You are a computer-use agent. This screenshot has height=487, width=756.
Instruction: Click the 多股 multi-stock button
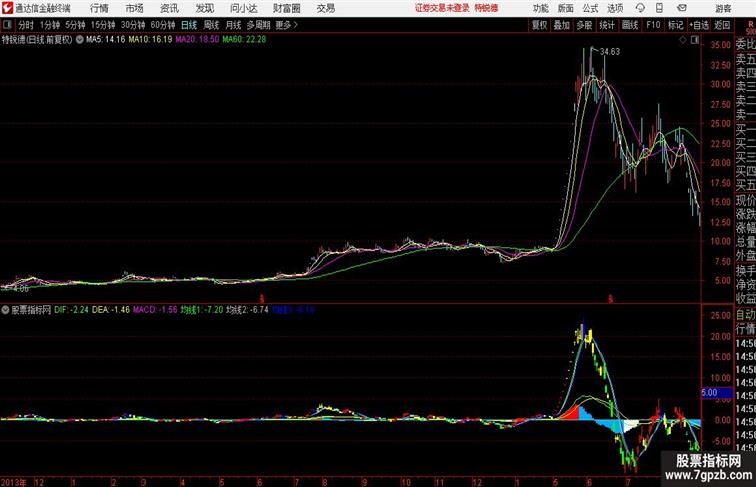(584, 25)
